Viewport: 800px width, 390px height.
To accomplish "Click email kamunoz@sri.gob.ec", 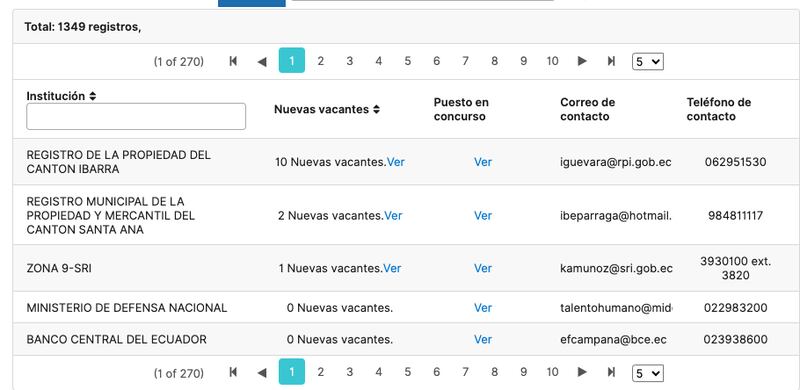I will point(616,269).
